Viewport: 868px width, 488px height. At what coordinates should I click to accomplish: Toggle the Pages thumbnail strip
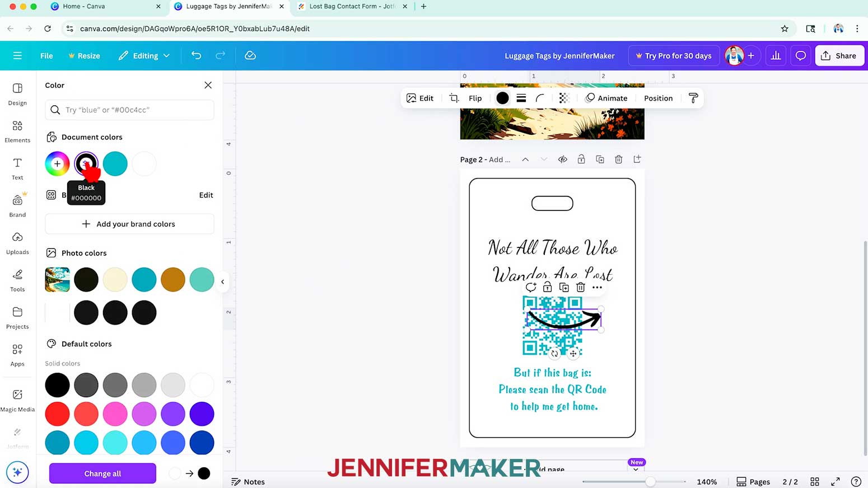click(753, 481)
